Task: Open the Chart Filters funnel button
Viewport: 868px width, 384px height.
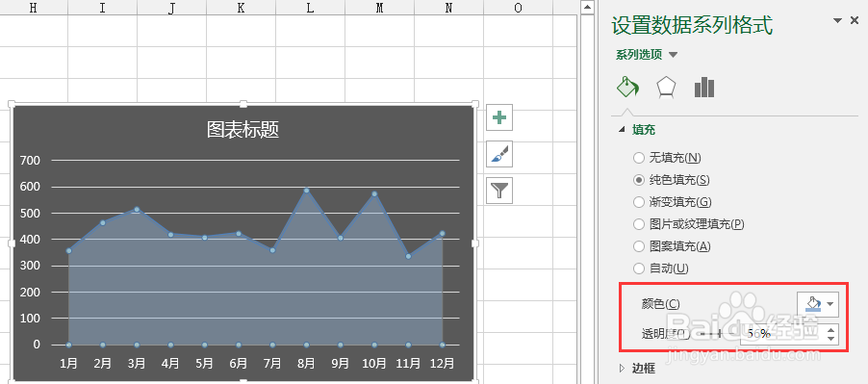Action: 499,191
